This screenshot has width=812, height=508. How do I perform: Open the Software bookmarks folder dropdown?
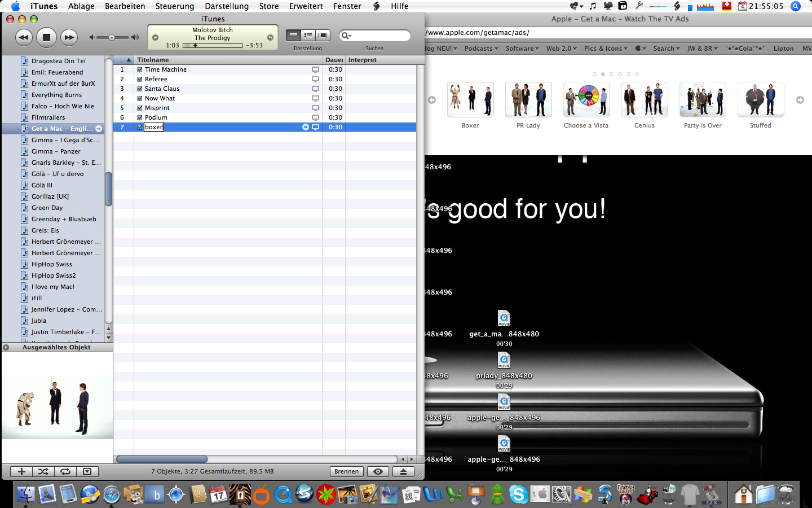coord(522,49)
